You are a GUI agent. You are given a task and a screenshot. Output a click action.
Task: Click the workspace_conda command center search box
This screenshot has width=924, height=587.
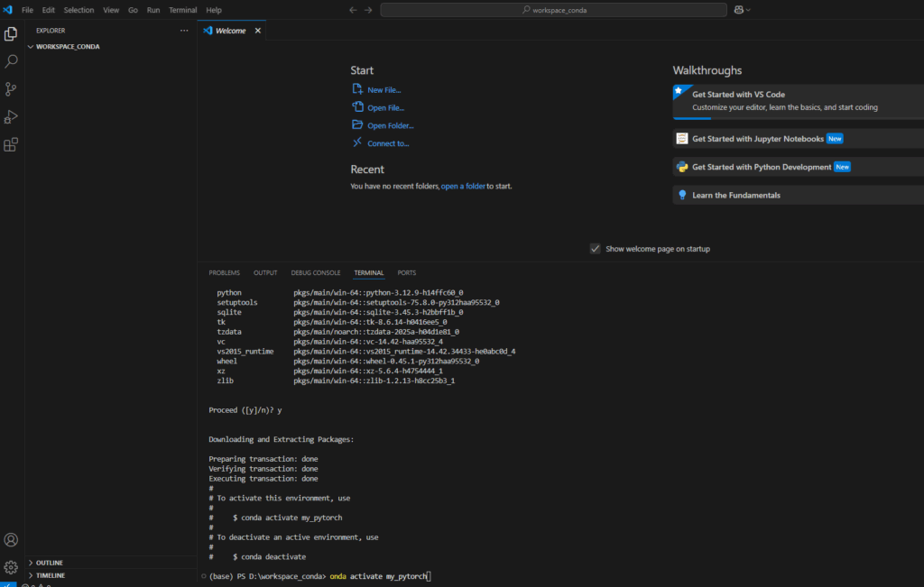tap(553, 10)
